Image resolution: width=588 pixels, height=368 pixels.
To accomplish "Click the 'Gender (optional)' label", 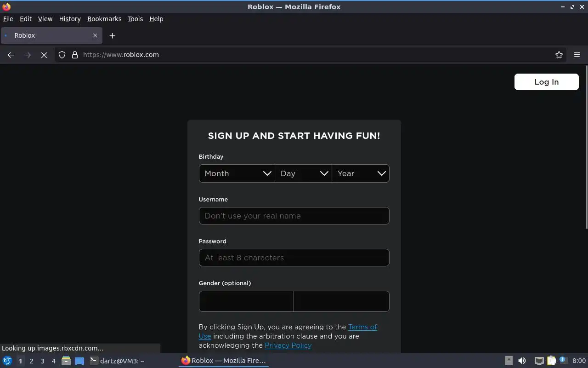I will pos(225,283).
